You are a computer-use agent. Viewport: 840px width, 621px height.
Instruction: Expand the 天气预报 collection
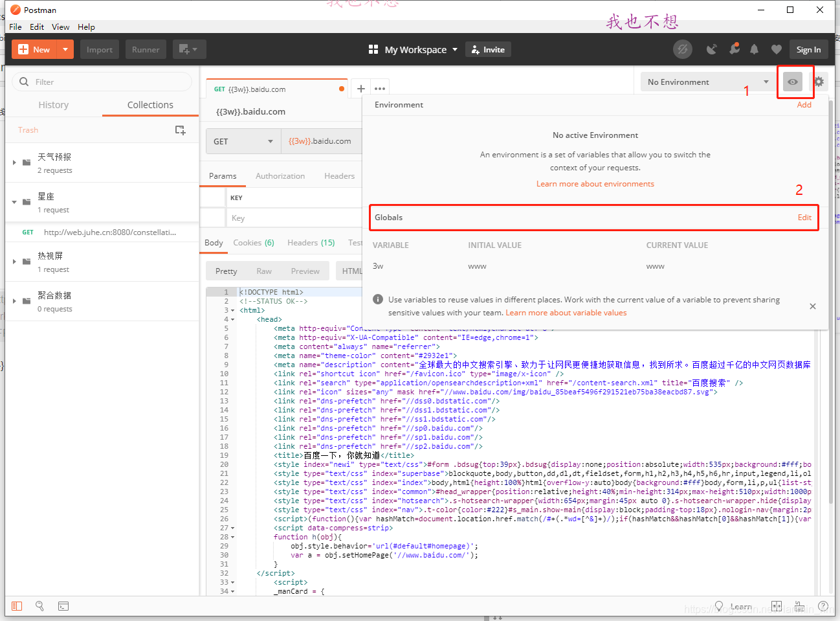[x=14, y=163]
